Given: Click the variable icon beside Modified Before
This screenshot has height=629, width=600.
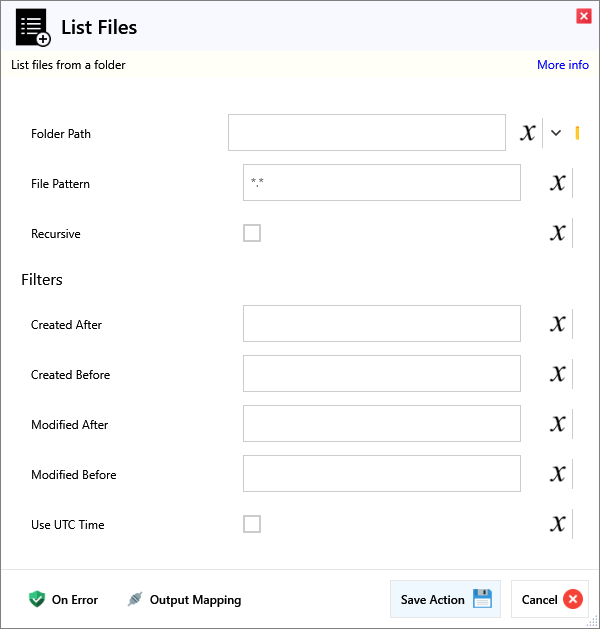Looking at the screenshot, I should click(x=558, y=474).
